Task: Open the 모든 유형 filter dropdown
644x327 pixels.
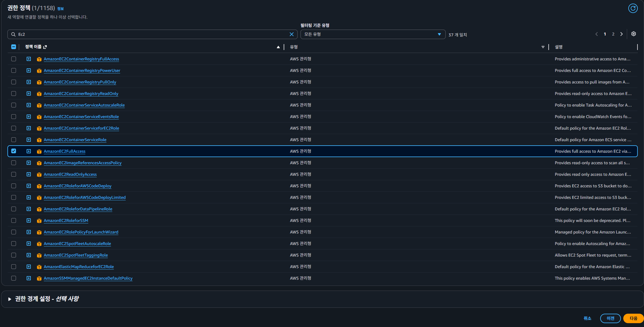Action: click(373, 34)
